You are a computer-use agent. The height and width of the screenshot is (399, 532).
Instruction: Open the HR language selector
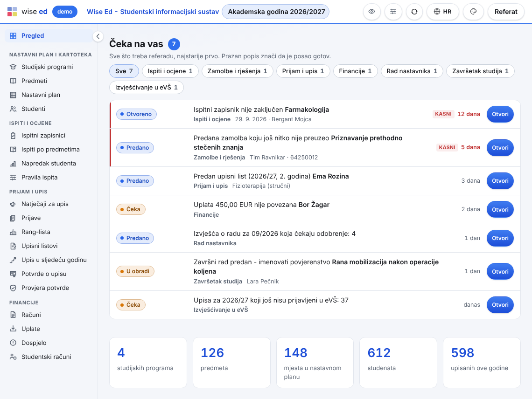442,12
